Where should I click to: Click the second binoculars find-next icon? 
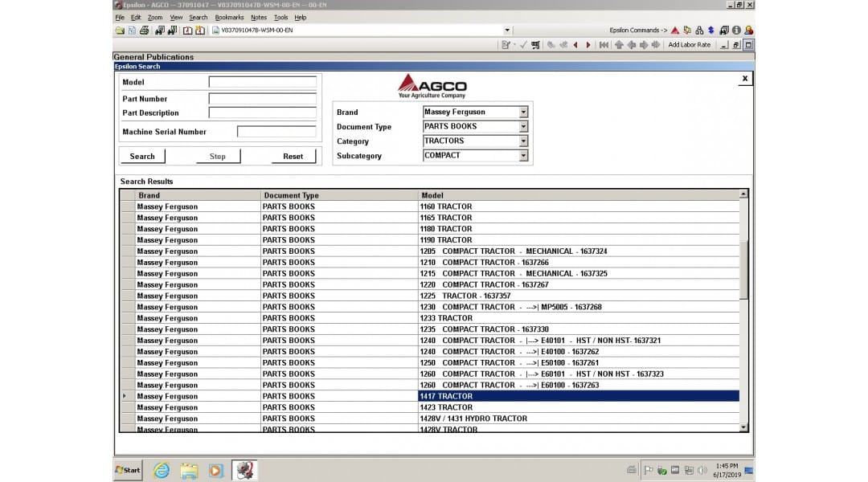(172, 31)
